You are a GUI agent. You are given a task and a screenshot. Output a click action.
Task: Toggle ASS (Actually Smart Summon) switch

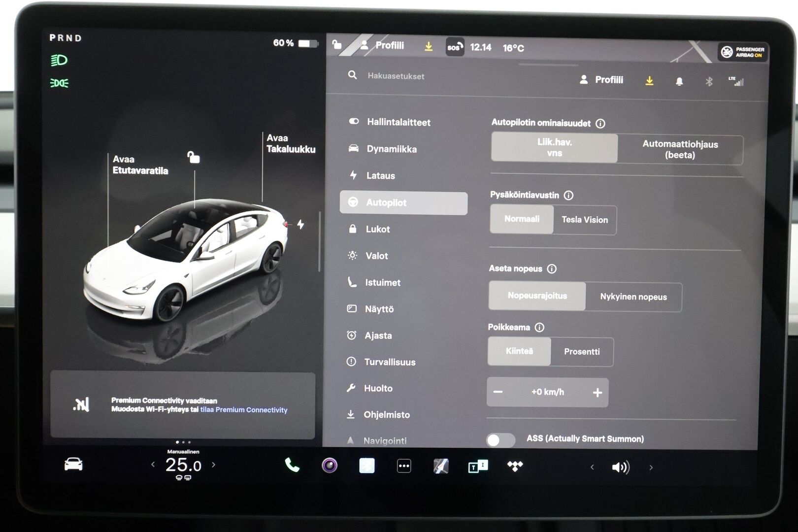coord(500,439)
